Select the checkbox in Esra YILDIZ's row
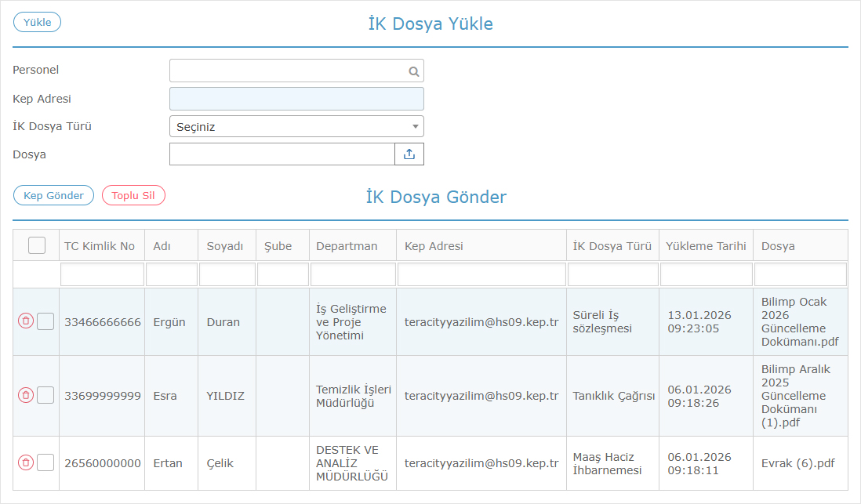The height and width of the screenshot is (504, 861). tap(45, 396)
